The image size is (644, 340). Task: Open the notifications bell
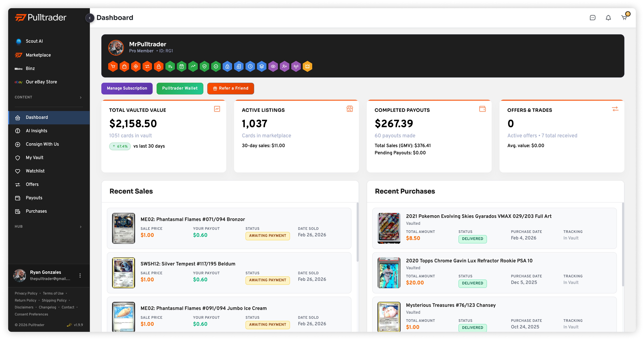pos(608,18)
